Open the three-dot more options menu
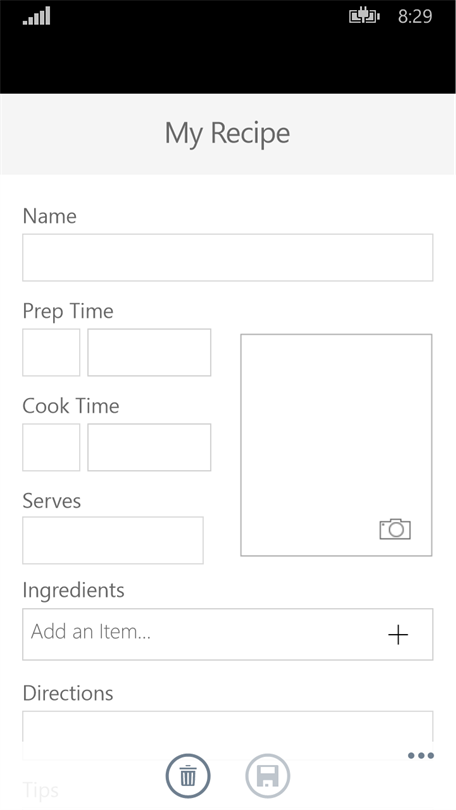The height and width of the screenshot is (810, 456). pos(421,756)
